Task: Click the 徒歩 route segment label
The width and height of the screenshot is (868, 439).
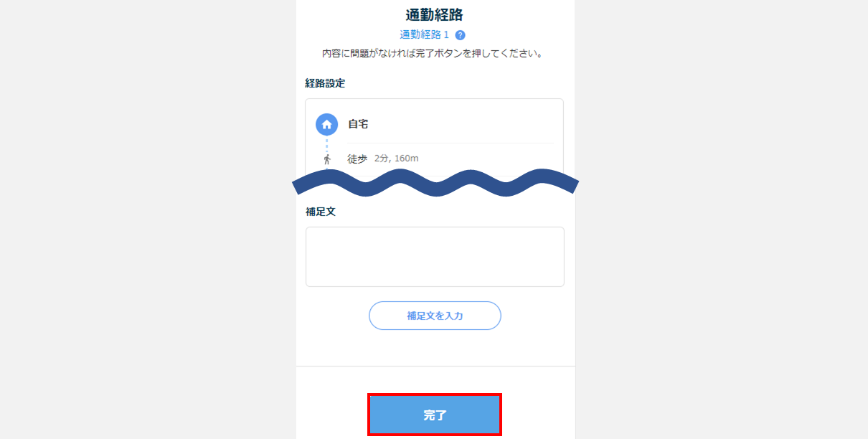Action: tap(357, 159)
